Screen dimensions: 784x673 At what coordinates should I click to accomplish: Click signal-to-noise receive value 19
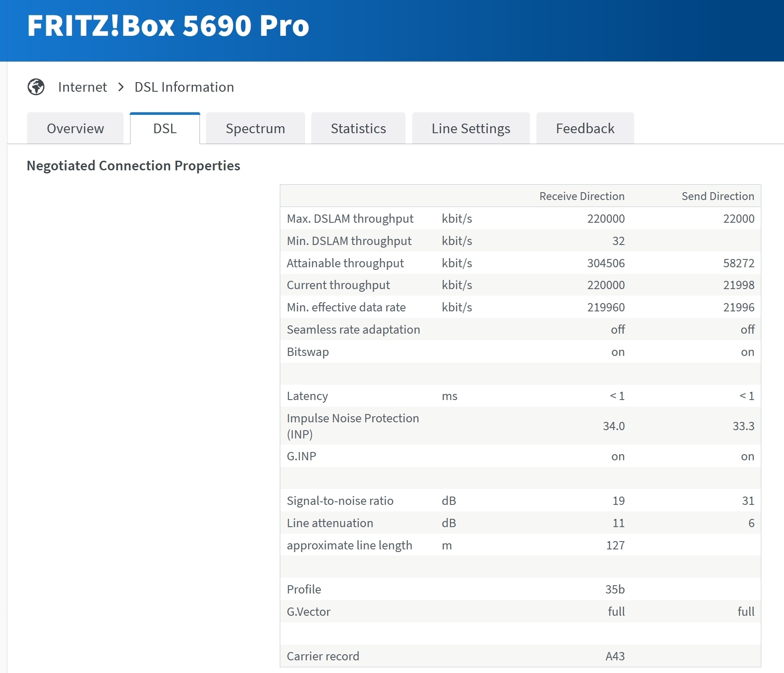(x=619, y=500)
